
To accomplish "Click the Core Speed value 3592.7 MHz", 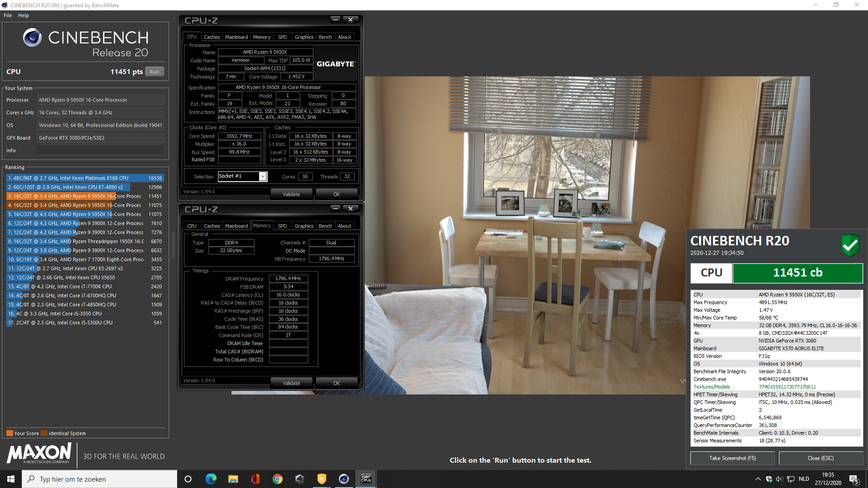I will pyautogui.click(x=240, y=136).
